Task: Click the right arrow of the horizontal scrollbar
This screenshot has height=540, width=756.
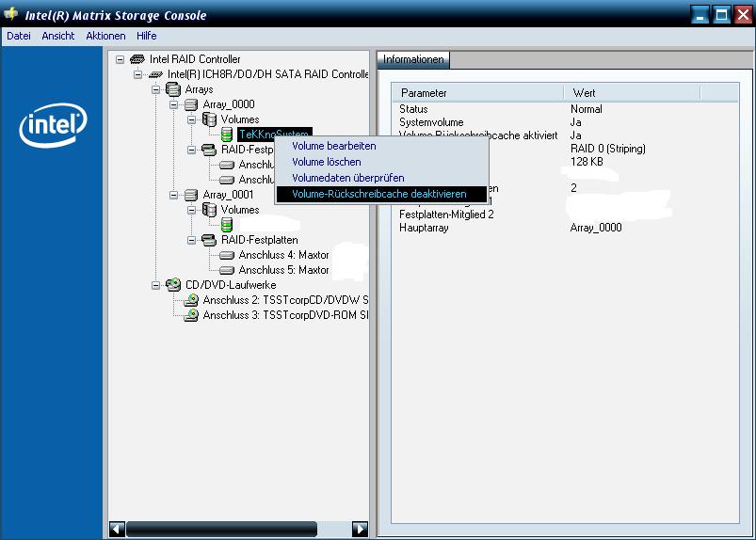Action: [360, 529]
